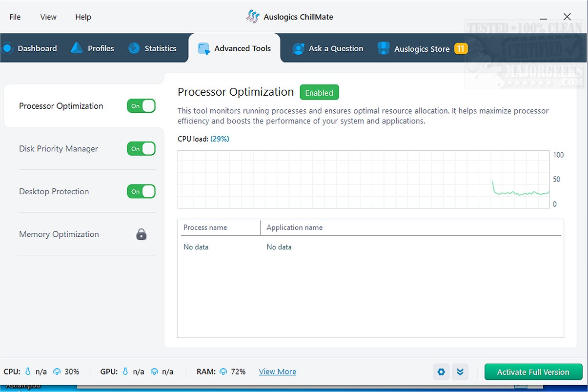Viewport: 588px width, 392px height.
Task: Open the Auslogics Store tab
Action: coord(422,48)
